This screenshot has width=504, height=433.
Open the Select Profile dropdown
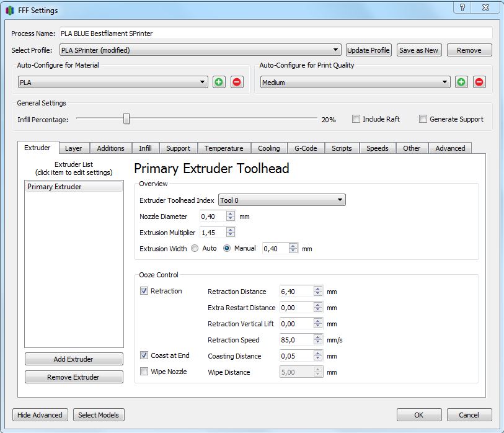[x=200, y=50]
